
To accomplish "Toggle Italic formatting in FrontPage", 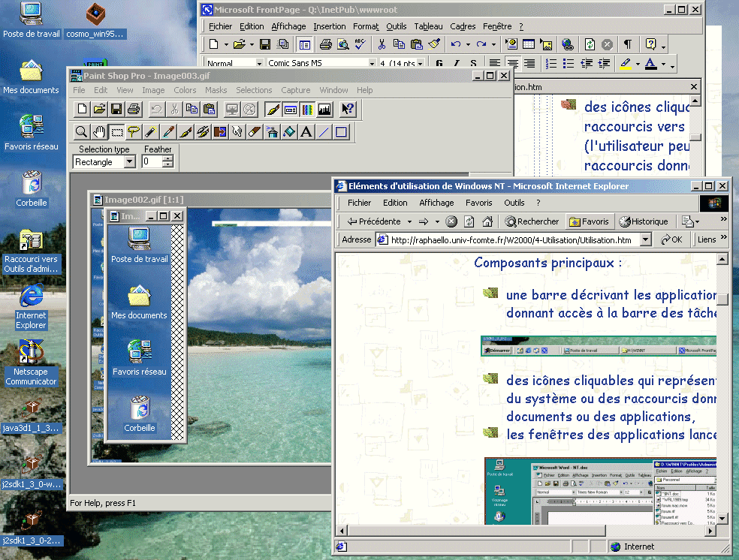I will [x=456, y=64].
